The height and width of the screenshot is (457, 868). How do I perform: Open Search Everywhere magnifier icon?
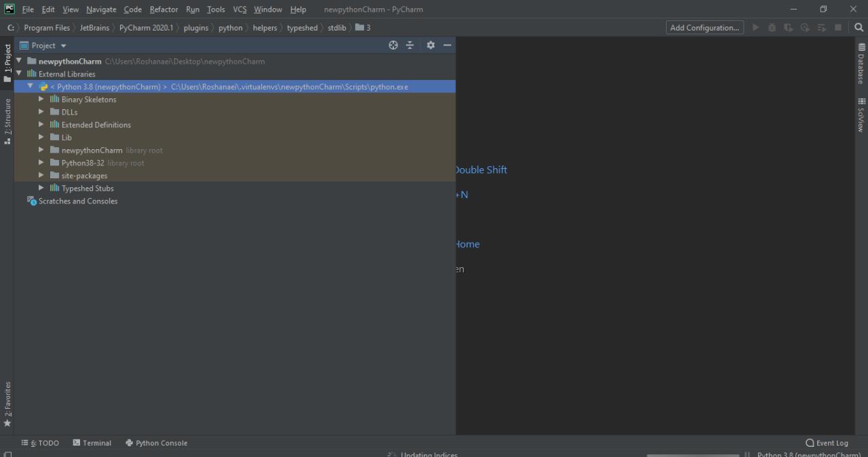click(x=859, y=28)
